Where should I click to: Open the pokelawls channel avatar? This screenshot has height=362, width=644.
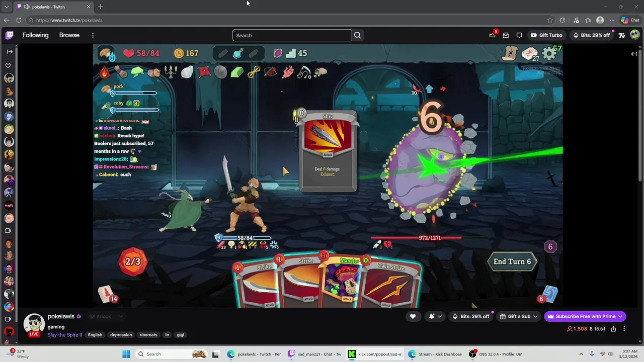click(34, 324)
